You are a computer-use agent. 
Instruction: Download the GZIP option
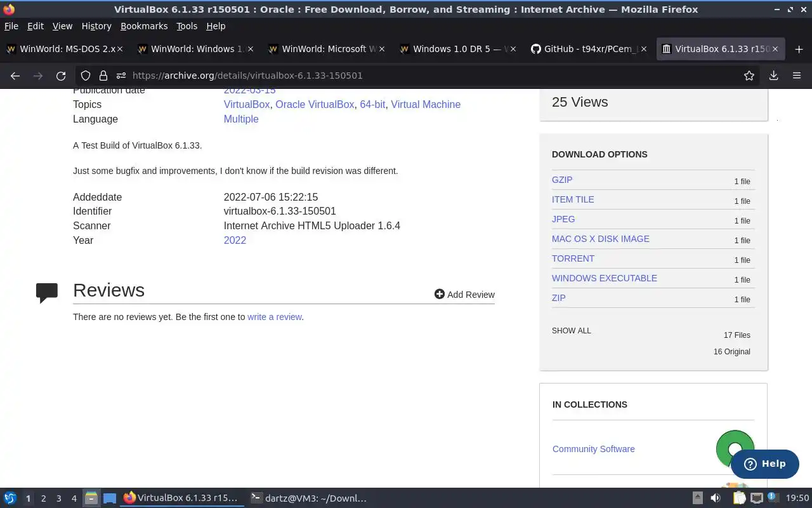(562, 180)
